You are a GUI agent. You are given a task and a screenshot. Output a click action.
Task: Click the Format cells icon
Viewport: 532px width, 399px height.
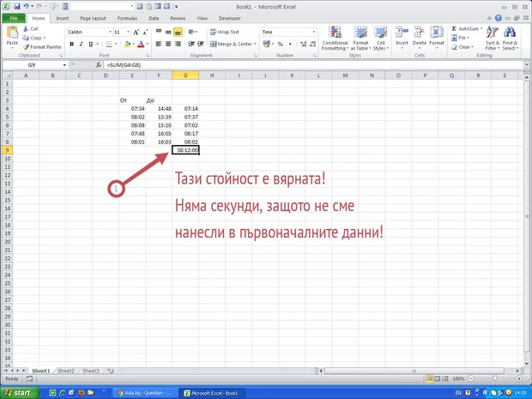(437, 33)
